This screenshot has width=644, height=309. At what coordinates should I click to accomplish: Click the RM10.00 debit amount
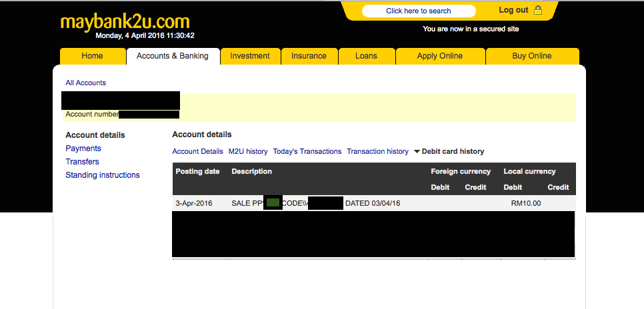pos(526,203)
